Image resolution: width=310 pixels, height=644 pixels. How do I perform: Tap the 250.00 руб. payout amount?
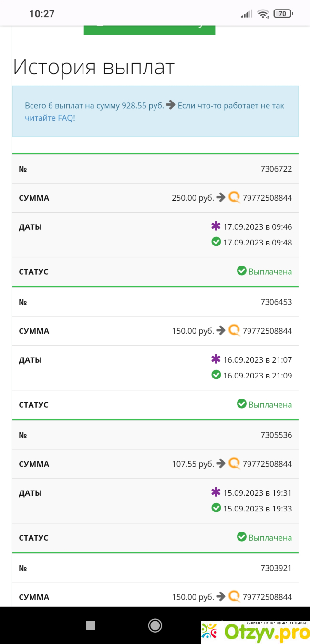(193, 198)
